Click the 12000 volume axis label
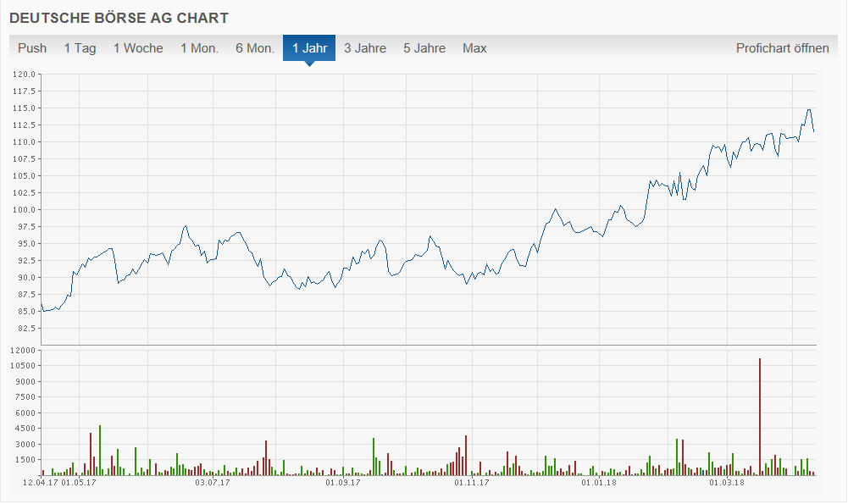Image resolution: width=848 pixels, height=504 pixels. tap(23, 351)
